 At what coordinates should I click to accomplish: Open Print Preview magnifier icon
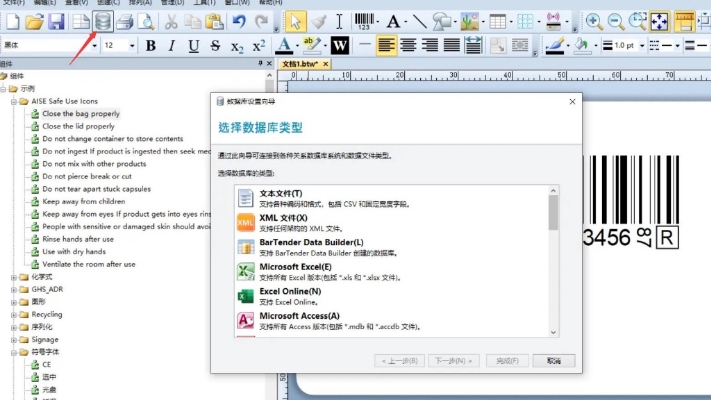click(x=146, y=21)
